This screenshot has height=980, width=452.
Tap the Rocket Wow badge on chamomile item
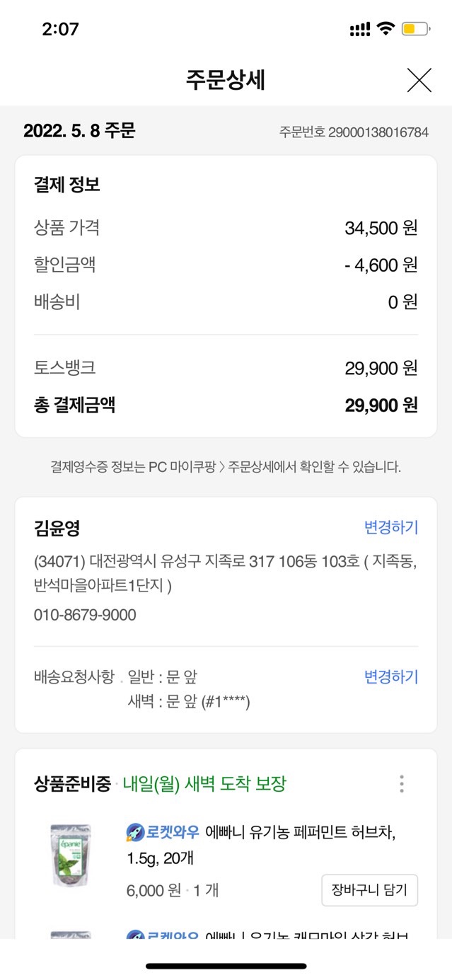164,935
